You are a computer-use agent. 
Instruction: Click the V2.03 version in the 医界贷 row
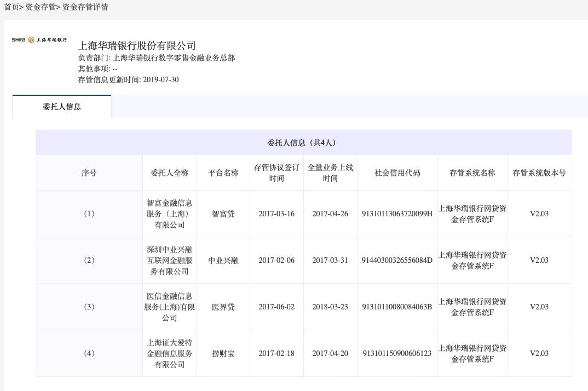[x=539, y=307]
